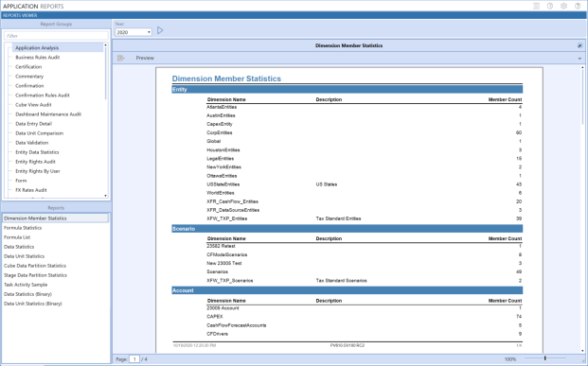Click Tax Standard Scenarios description text
This screenshot has width=588, height=366.
click(341, 281)
